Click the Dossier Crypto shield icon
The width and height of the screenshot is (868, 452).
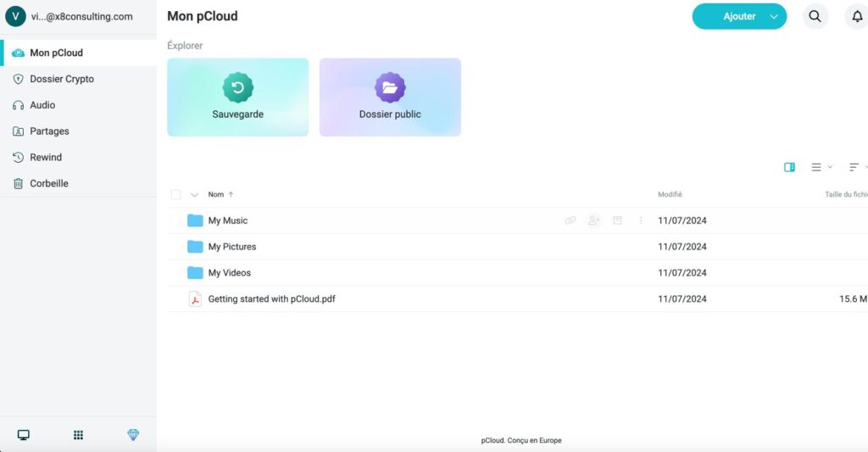[x=19, y=79]
